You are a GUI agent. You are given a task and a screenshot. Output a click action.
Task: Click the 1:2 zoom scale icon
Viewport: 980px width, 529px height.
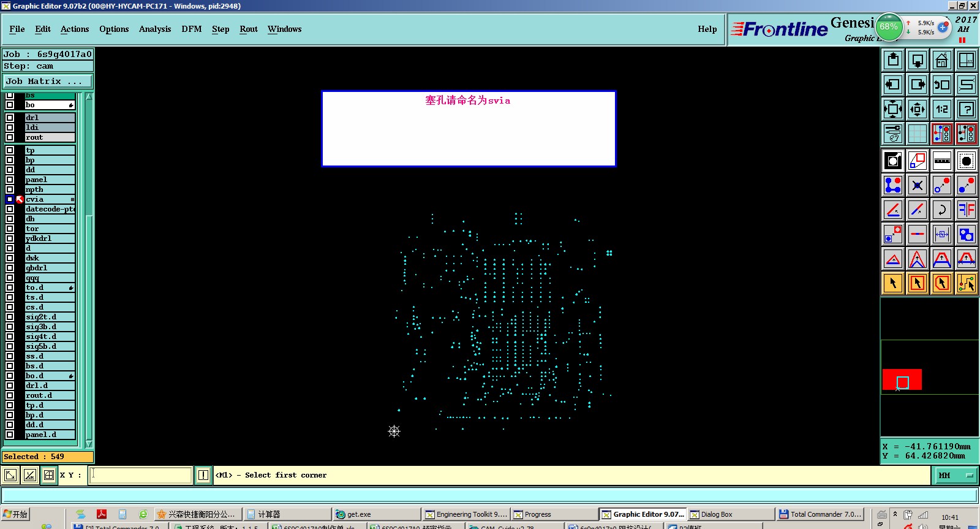(x=942, y=109)
